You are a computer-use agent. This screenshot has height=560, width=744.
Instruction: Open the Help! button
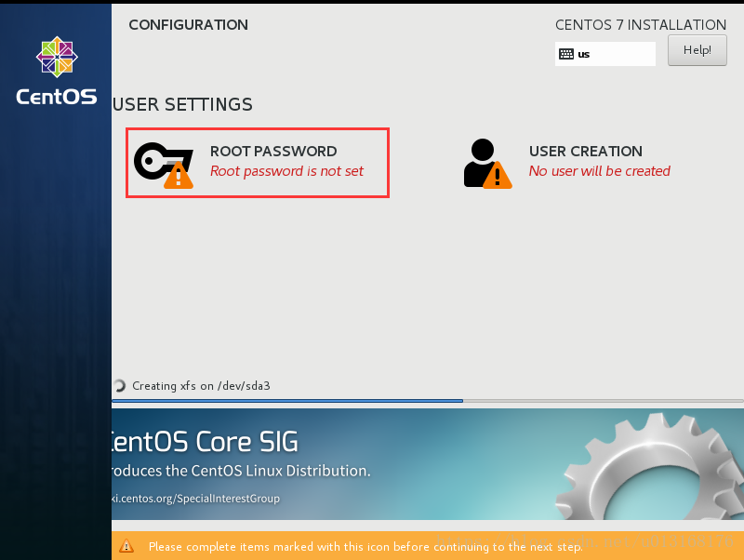tap(697, 50)
